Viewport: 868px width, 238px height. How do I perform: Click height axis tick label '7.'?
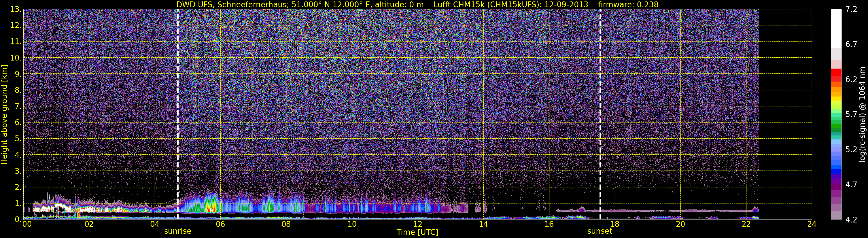[18, 107]
